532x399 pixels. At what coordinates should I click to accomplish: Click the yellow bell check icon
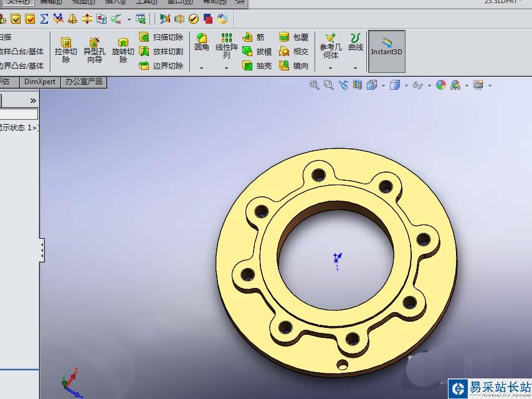[72, 19]
